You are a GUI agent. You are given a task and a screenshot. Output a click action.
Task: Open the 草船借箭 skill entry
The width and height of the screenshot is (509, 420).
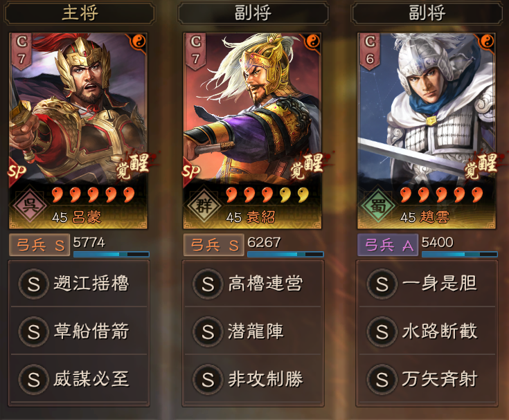79,331
